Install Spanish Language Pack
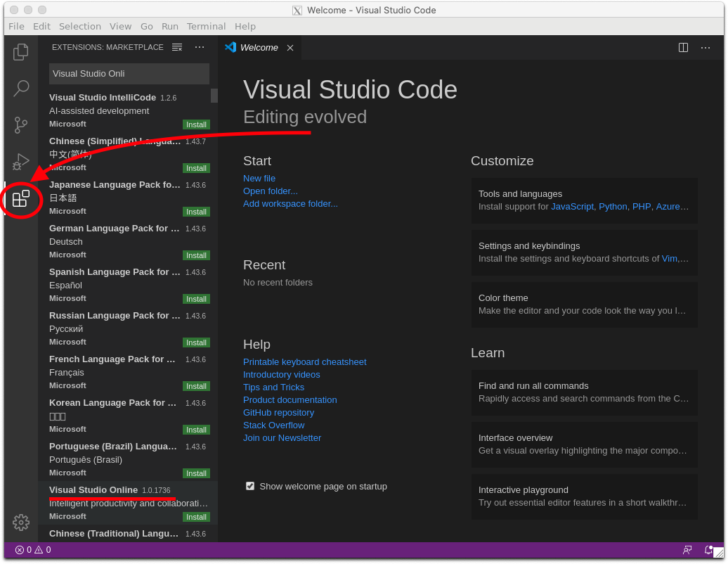Screen dimensions: 728x564 196,299
